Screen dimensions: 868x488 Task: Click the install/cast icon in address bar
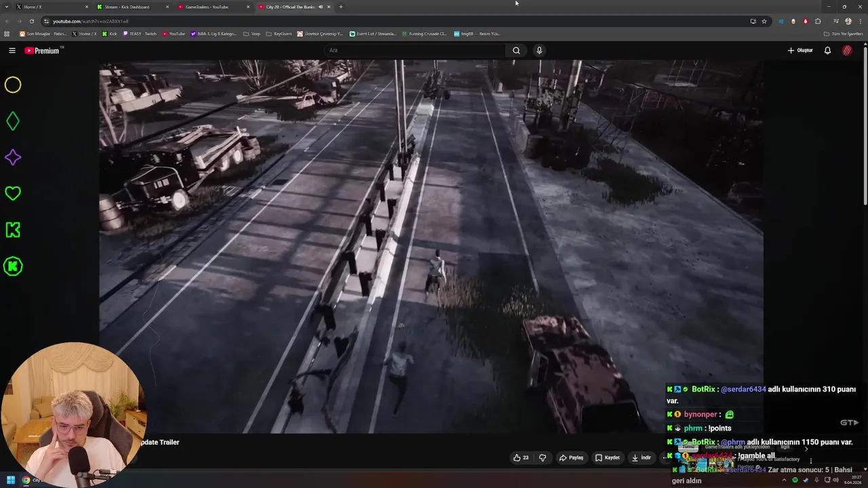click(x=753, y=21)
